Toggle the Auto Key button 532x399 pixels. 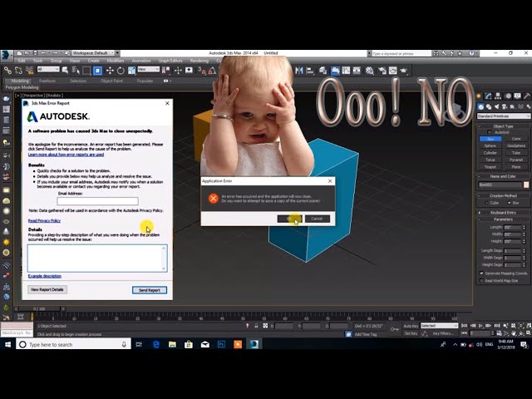tap(411, 326)
